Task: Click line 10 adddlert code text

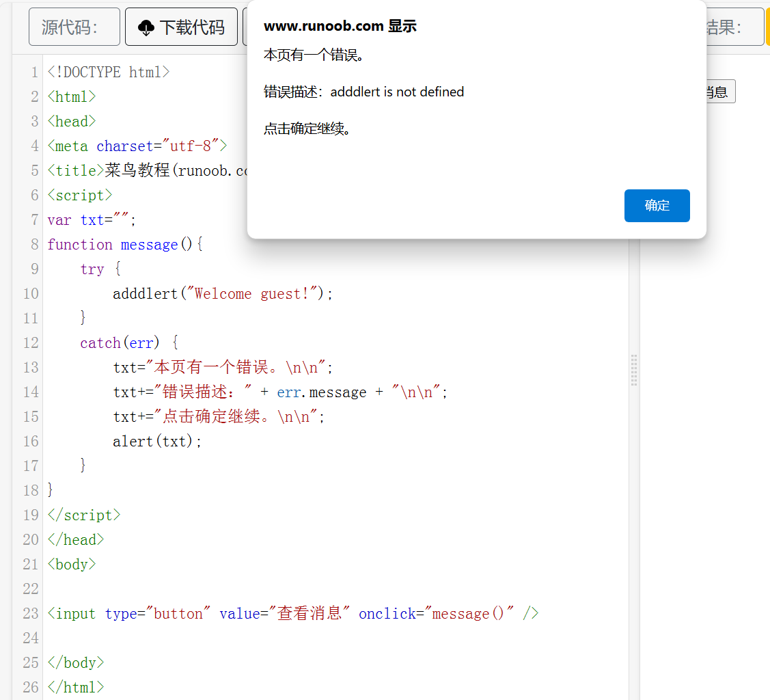Action: [223, 294]
